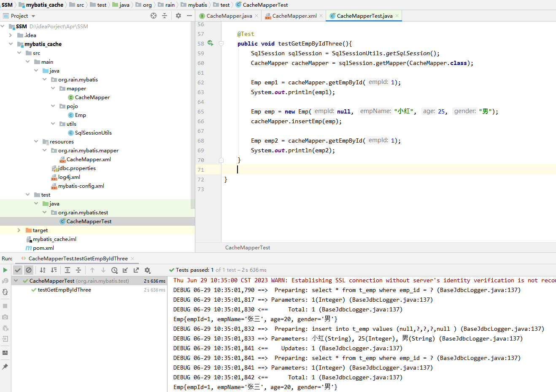Collapse the mybatis_cache module
The image size is (556, 392).
click(11, 44)
